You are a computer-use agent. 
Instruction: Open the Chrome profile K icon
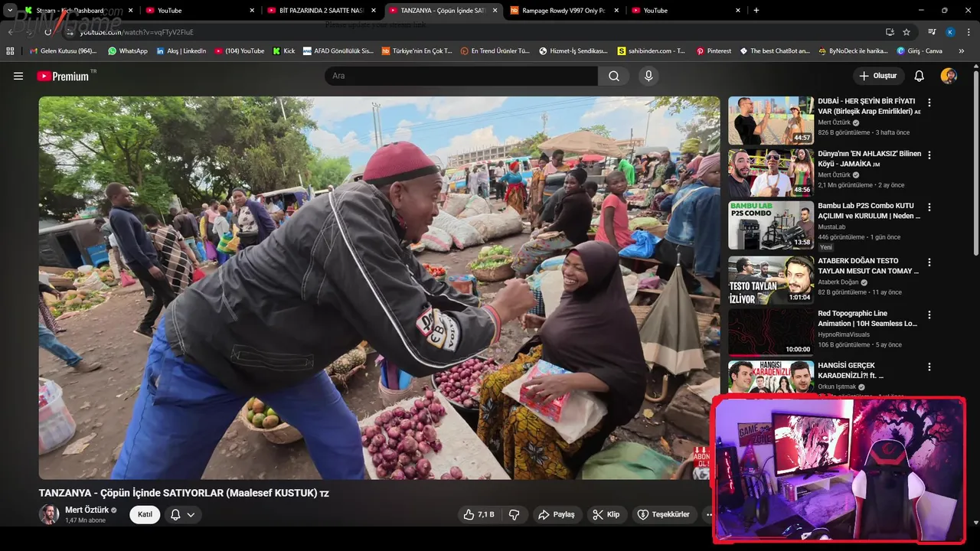click(x=950, y=32)
